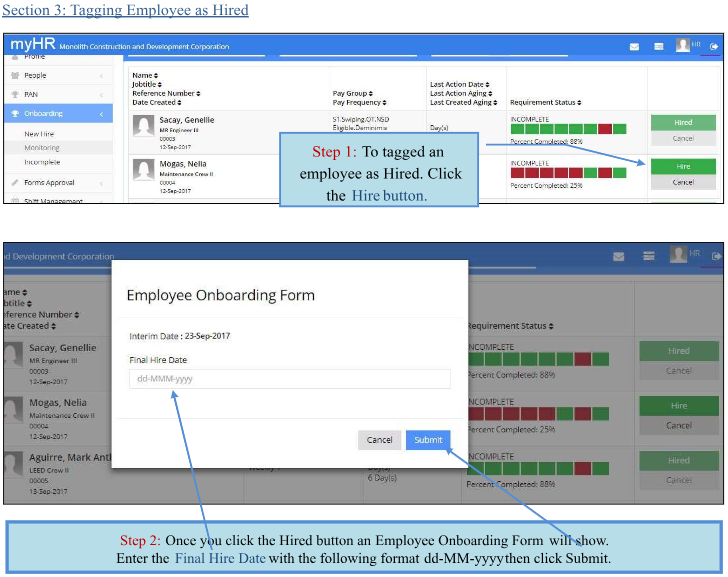The image size is (728, 577).
Task: Sort by Requirement Status in top table
Action: (546, 102)
